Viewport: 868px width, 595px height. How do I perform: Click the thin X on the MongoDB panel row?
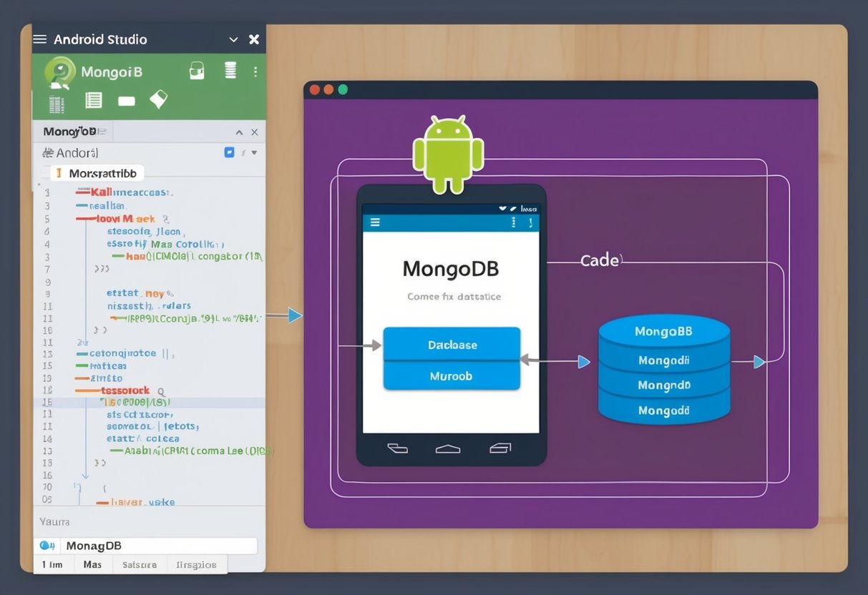pyautogui.click(x=255, y=132)
